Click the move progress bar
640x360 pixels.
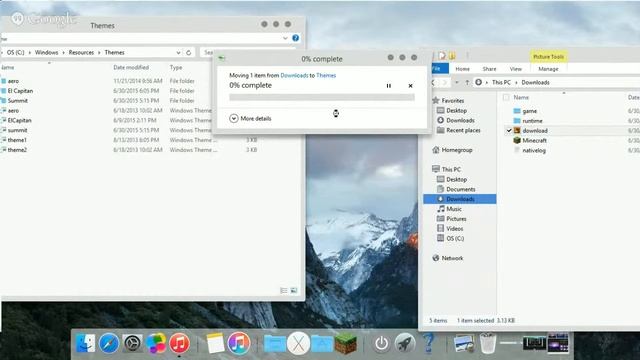pos(322,97)
